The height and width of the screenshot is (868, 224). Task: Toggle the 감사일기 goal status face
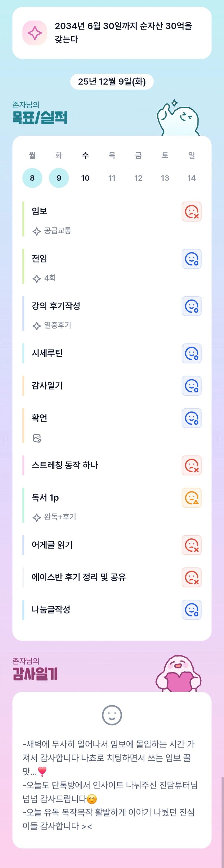[191, 386]
